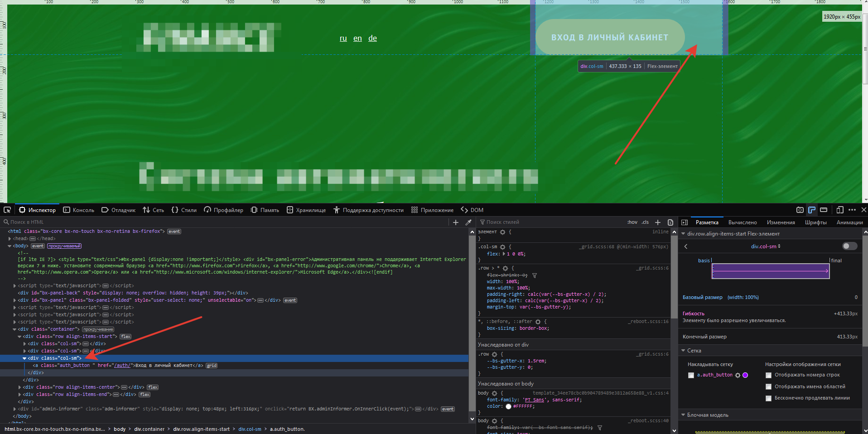Open the measure area tool
Image resolution: width=868 pixels, height=434 pixels.
824,210
